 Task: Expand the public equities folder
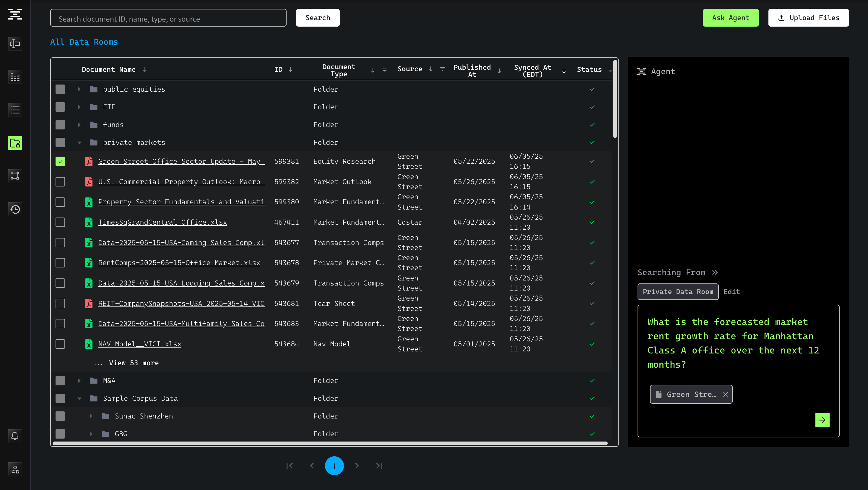click(x=79, y=89)
